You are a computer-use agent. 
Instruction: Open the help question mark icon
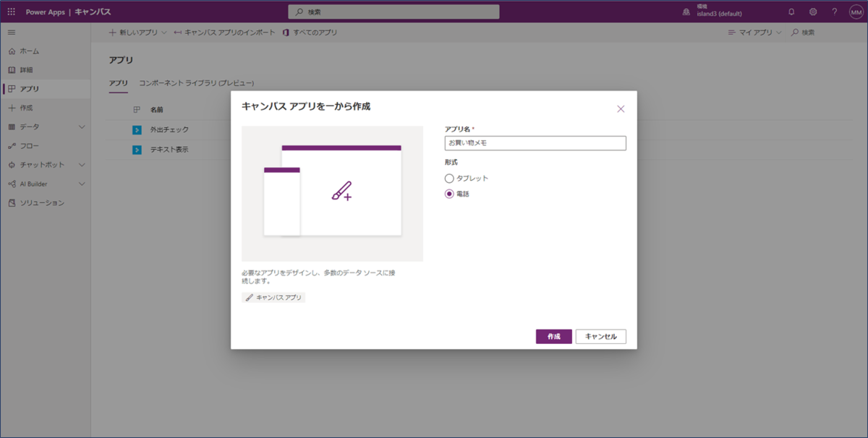pos(834,12)
